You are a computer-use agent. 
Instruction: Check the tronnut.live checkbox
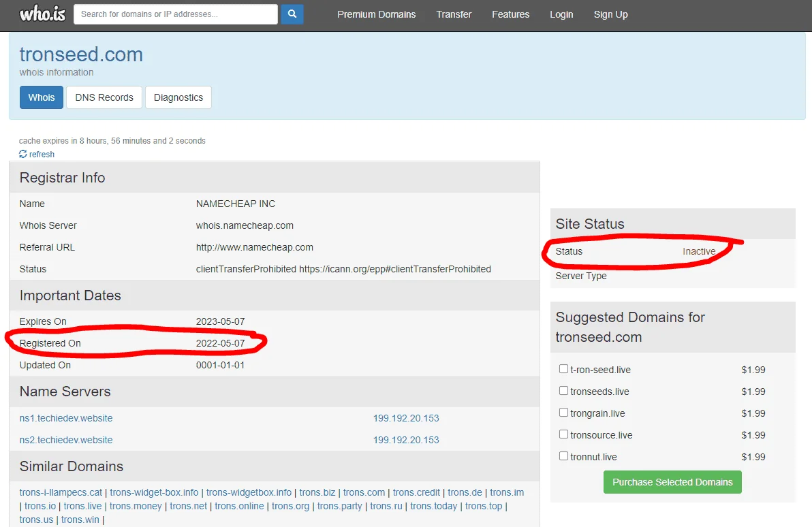563,456
